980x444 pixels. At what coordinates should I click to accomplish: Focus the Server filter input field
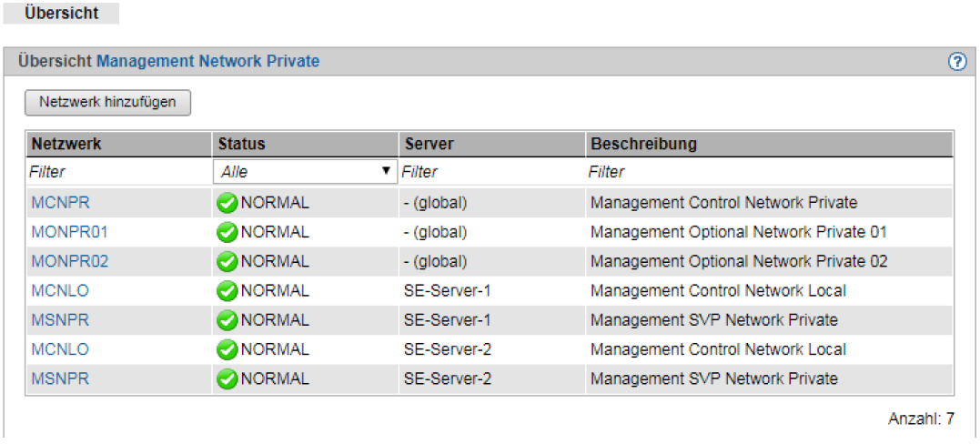[491, 171]
